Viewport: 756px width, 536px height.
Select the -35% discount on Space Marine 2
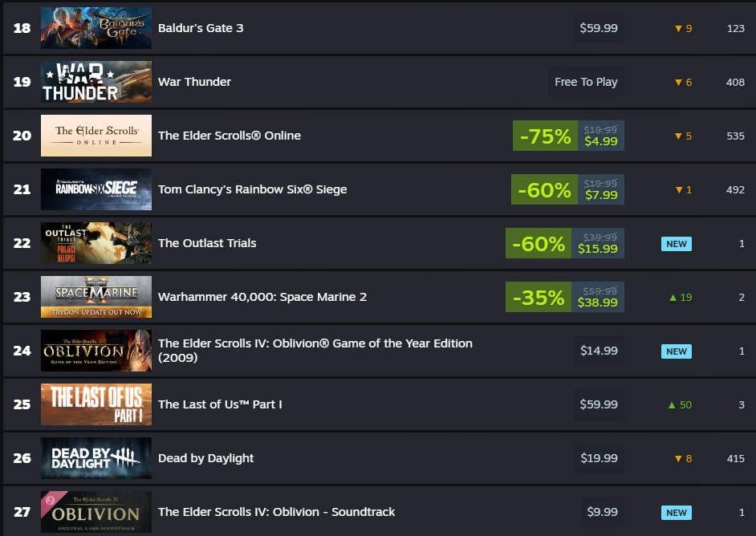[x=538, y=297]
